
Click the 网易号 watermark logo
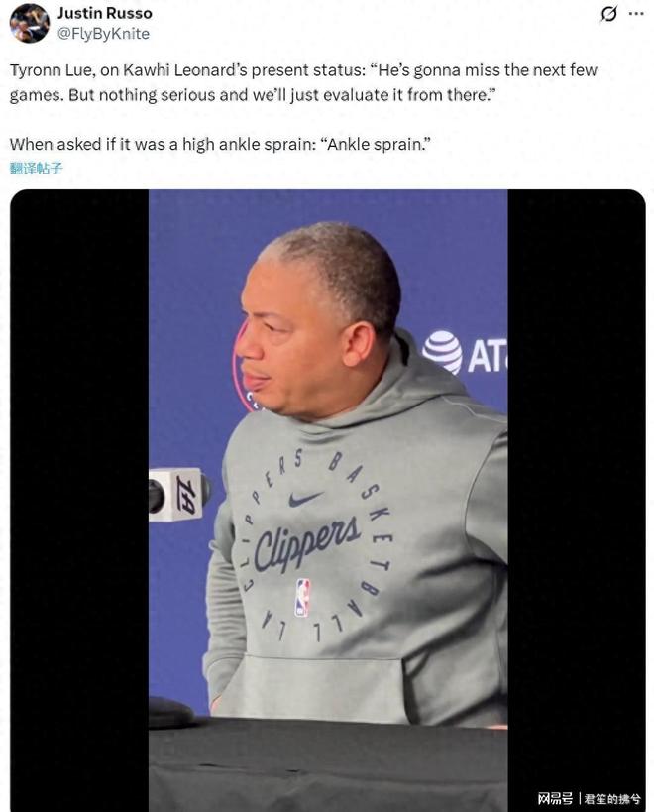(x=555, y=798)
